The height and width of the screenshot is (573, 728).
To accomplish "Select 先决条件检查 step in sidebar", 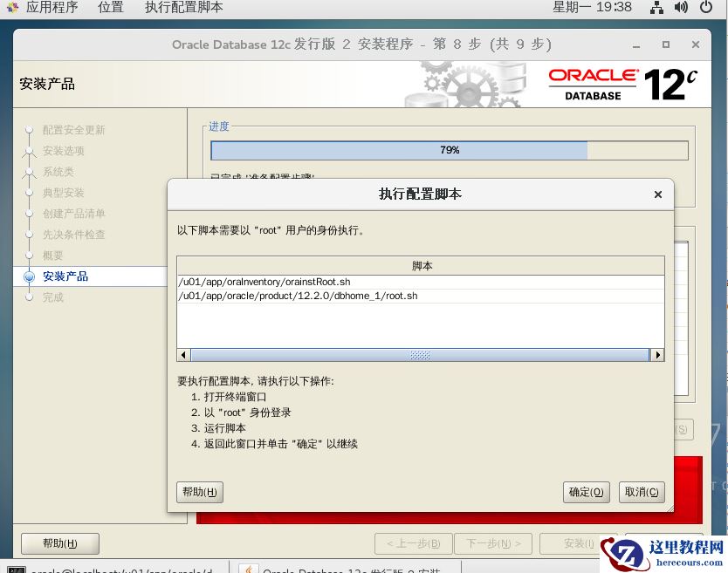I will (74, 235).
